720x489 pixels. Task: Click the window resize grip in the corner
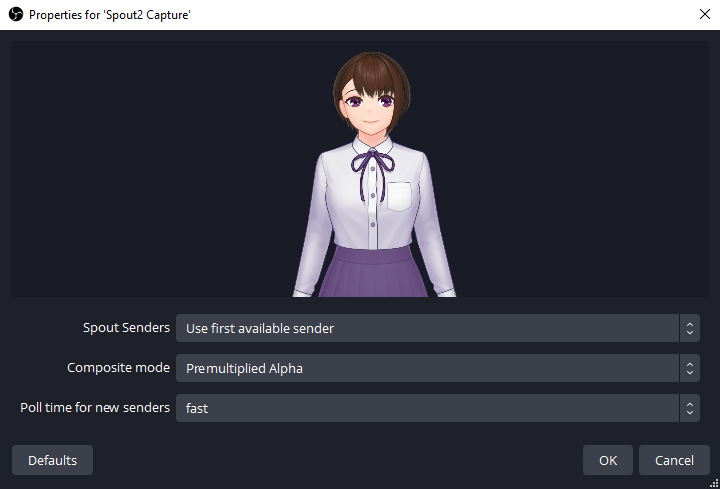(714, 483)
